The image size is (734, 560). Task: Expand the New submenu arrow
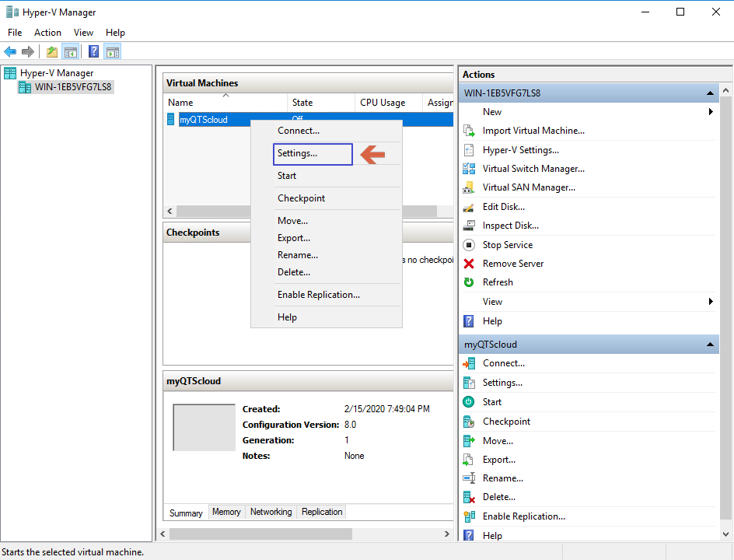[711, 112]
